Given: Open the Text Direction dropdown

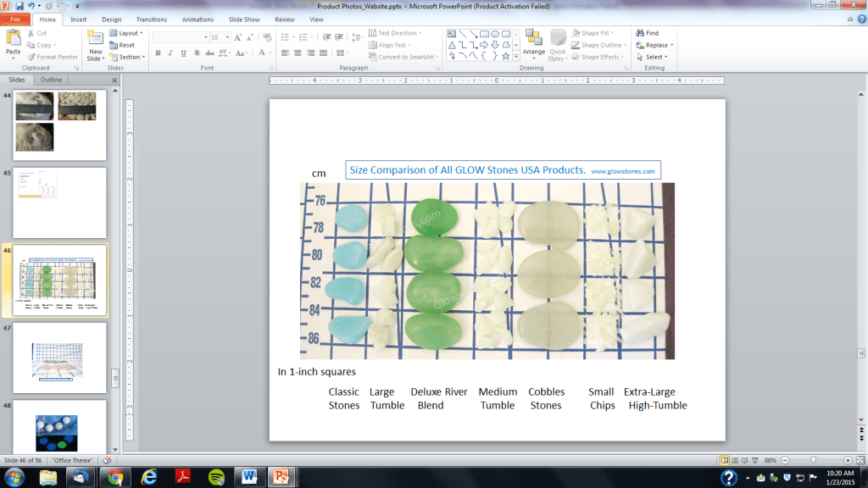Looking at the screenshot, I should point(395,33).
